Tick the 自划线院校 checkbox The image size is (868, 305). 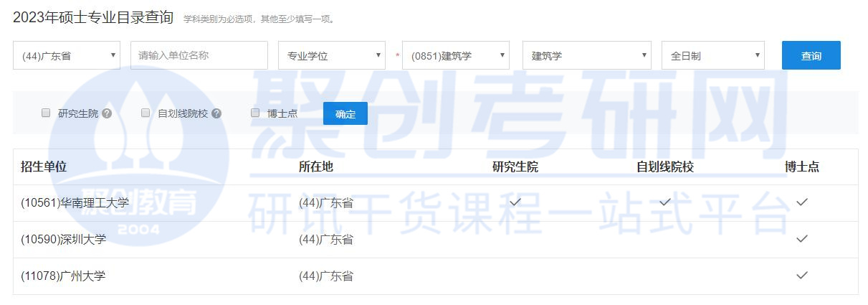click(146, 113)
